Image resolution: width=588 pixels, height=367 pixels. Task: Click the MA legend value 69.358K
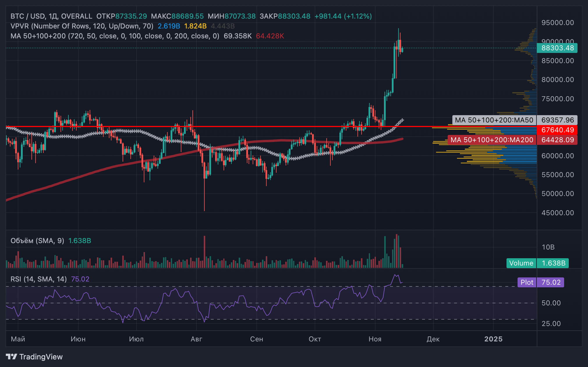pos(238,36)
